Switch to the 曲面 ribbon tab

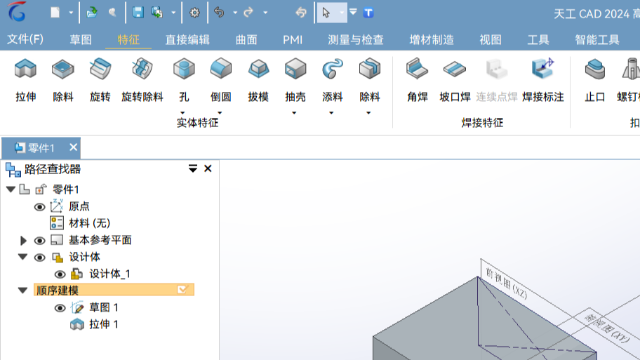pos(246,40)
